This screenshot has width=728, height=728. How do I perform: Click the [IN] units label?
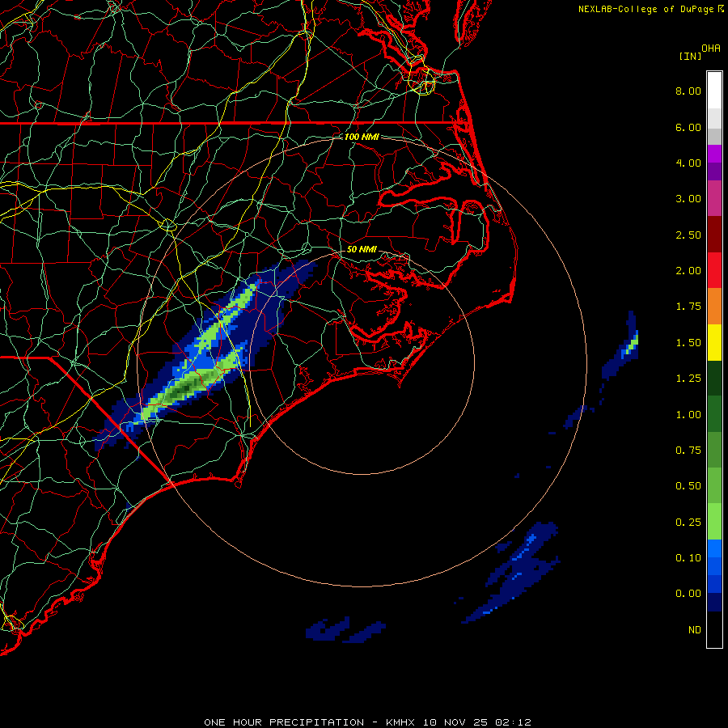[690, 56]
